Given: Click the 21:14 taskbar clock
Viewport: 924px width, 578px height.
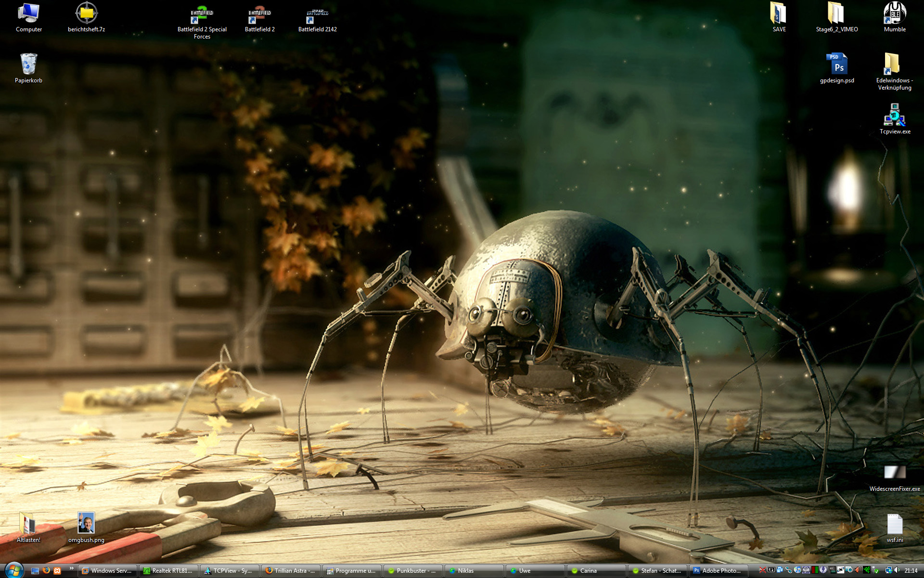Looking at the screenshot, I should tap(911, 570).
